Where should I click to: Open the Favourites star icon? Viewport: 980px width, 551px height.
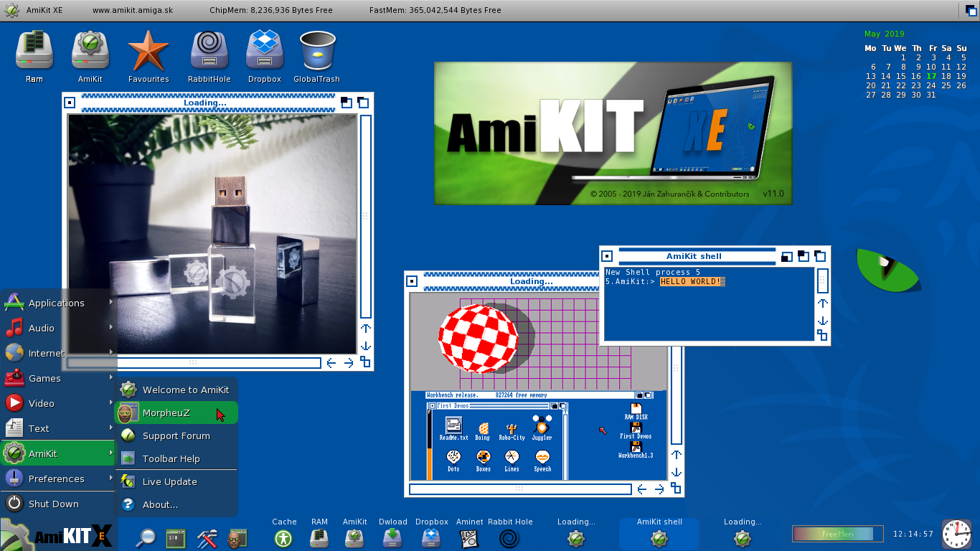tap(148, 52)
